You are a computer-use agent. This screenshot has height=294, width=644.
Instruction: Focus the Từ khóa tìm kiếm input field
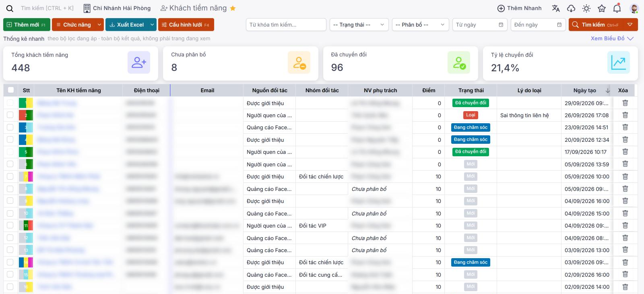coord(286,25)
